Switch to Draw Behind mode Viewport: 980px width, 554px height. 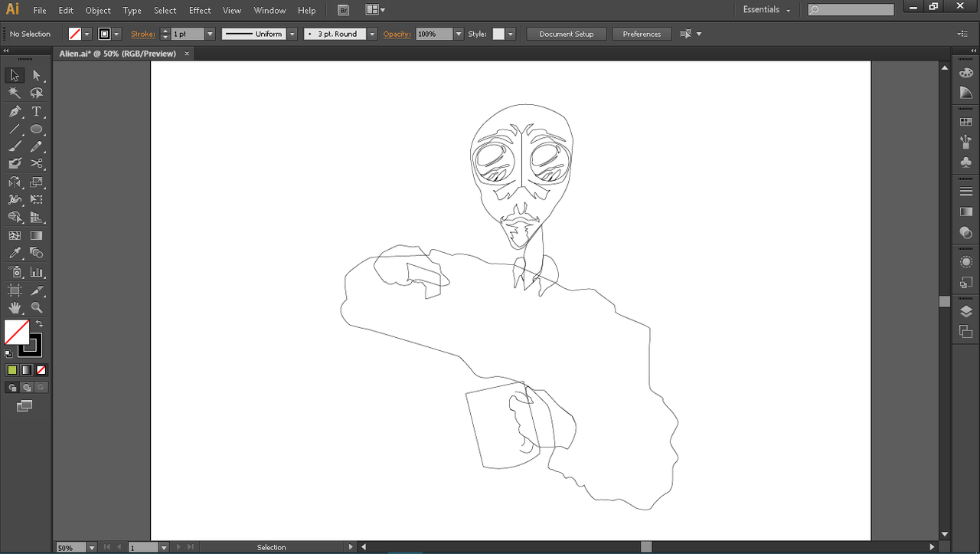coord(27,388)
